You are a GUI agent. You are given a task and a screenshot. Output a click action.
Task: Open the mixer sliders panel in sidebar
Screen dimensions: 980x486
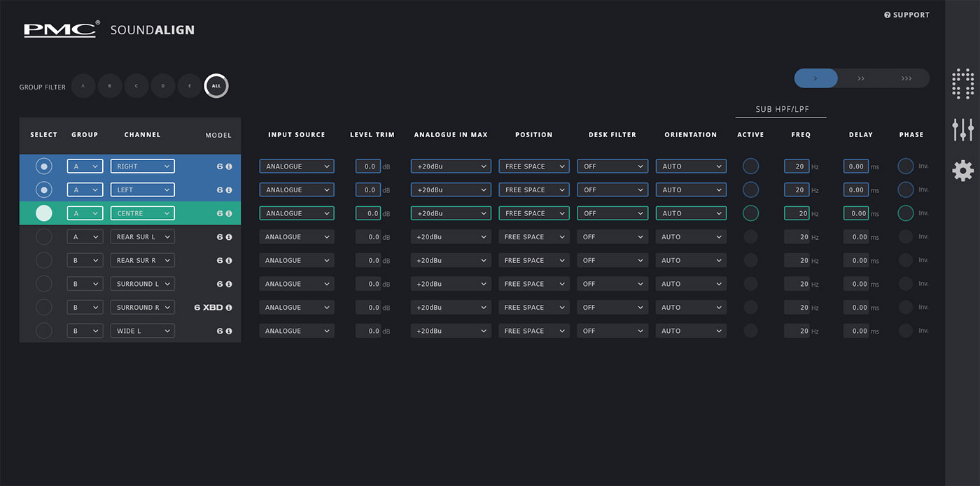(963, 129)
